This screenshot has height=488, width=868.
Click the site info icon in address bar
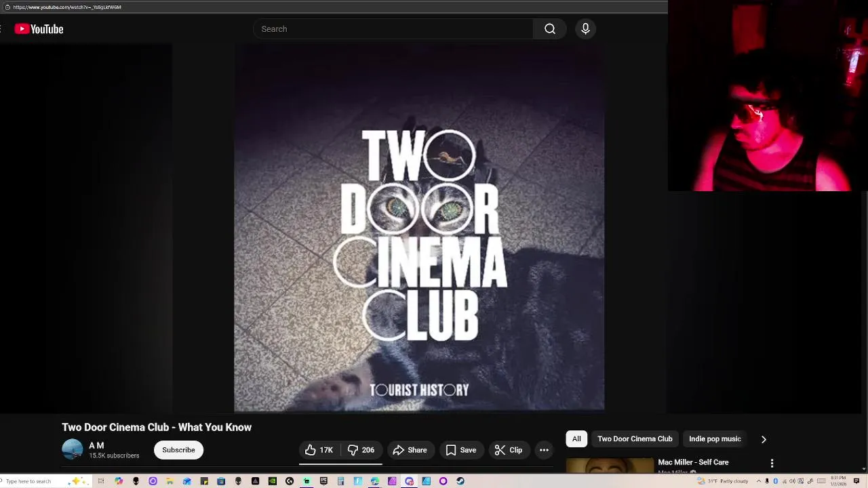(7, 7)
